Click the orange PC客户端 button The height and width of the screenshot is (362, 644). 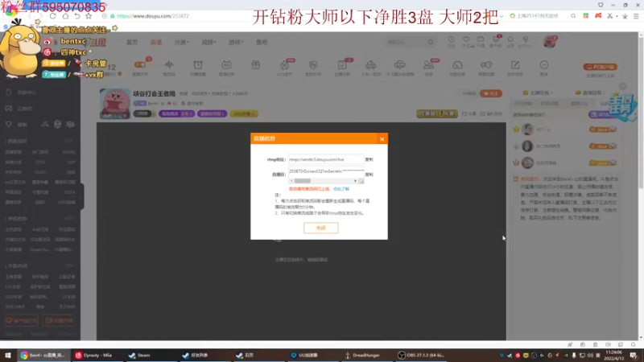(600, 67)
